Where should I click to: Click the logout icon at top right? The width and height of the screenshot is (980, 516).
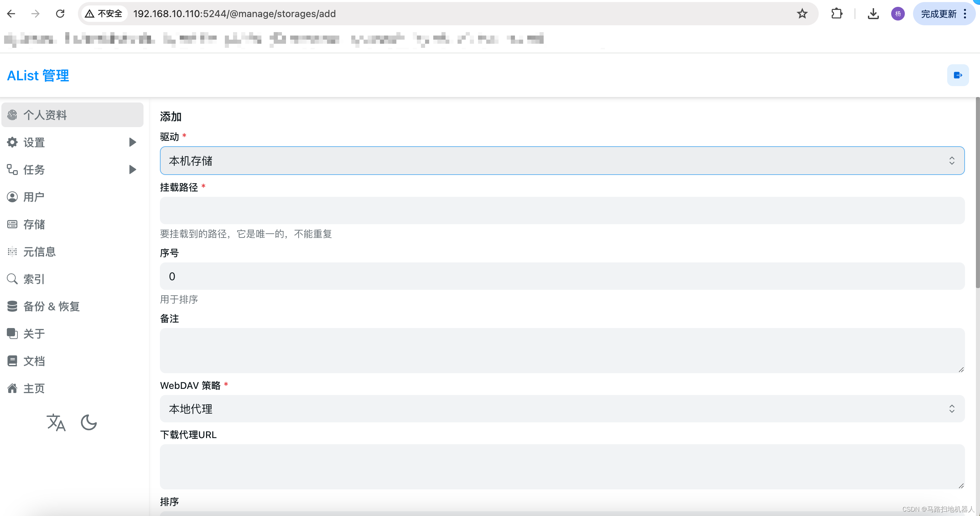[957, 75]
